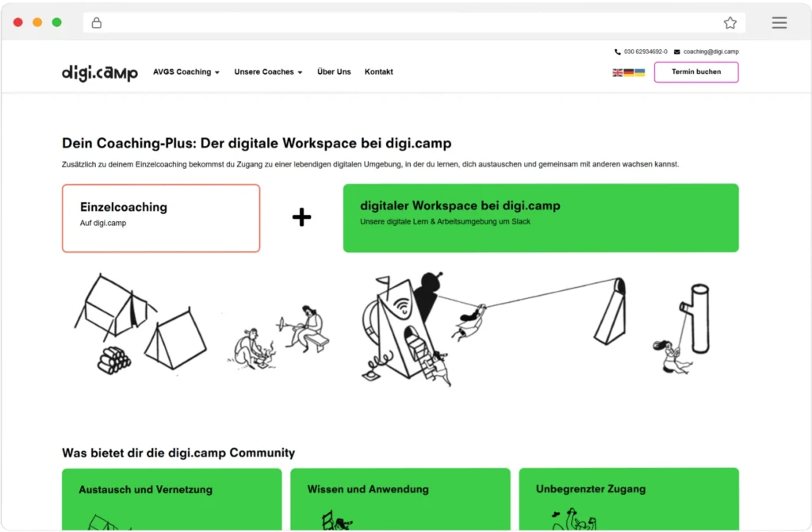Open the browser hamburger menu
The image size is (812, 532).
tap(779, 23)
